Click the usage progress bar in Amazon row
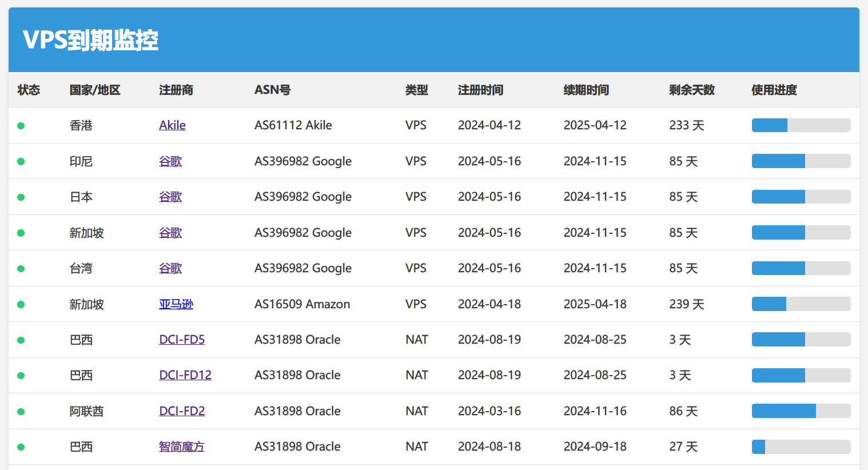 click(801, 304)
